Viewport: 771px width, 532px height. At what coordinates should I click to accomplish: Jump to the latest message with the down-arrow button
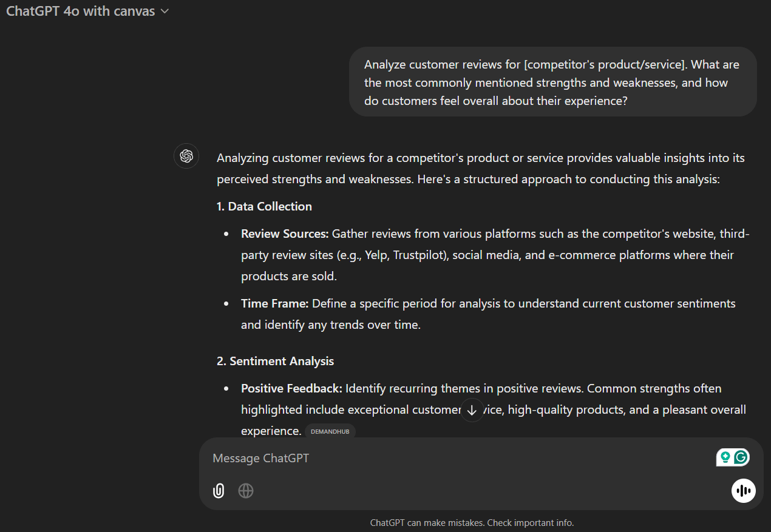tap(472, 409)
